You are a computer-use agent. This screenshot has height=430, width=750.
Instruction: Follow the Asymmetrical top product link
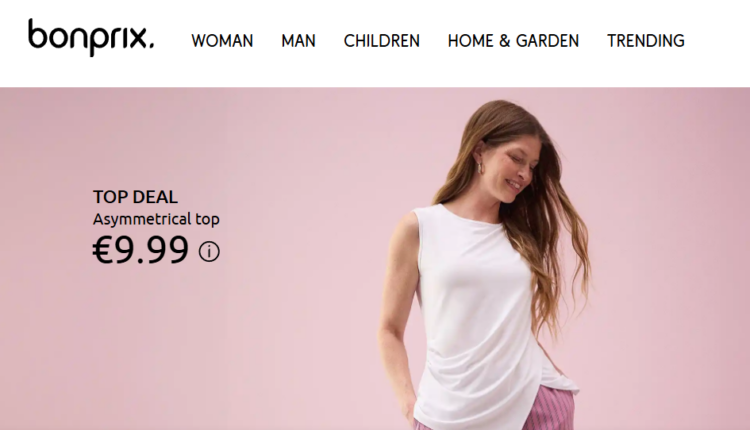point(156,219)
